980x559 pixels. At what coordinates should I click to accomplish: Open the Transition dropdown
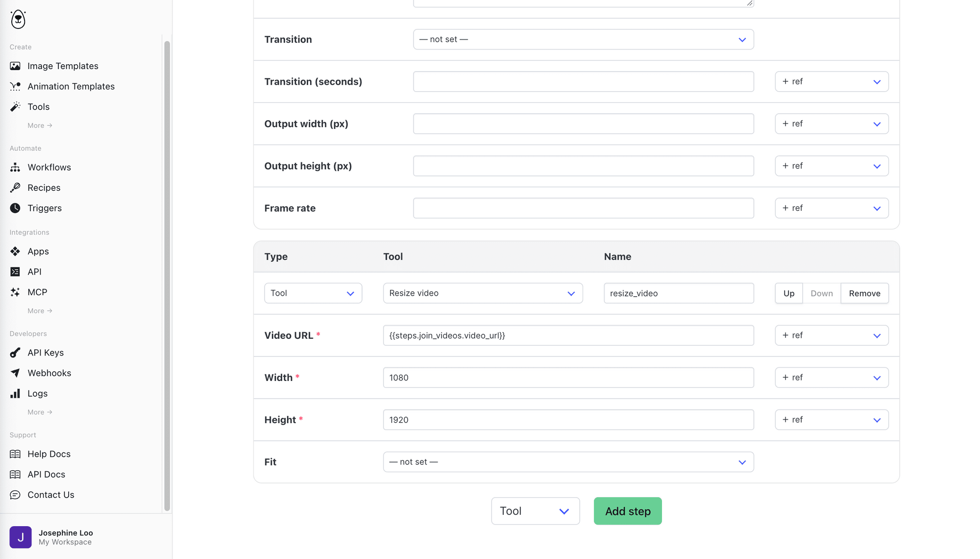pyautogui.click(x=583, y=39)
